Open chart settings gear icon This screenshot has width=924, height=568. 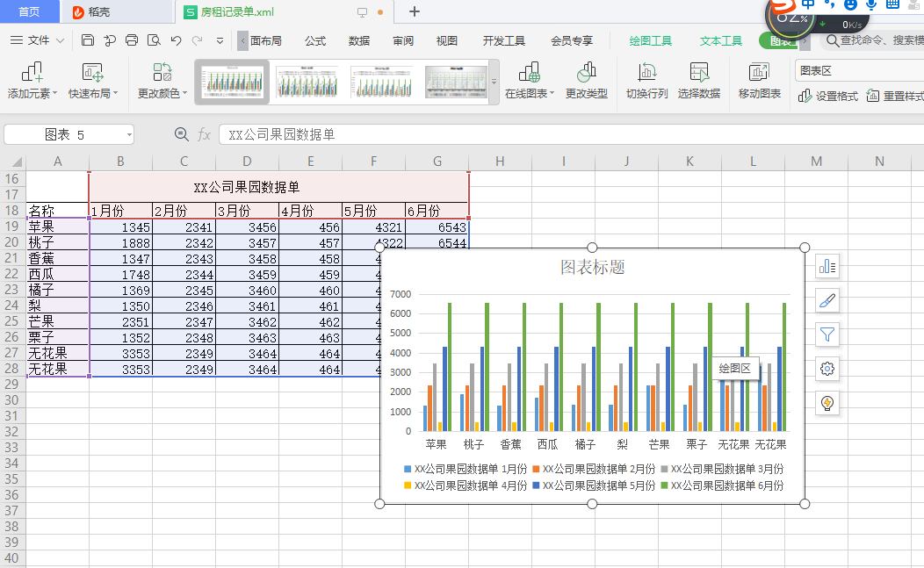click(827, 369)
